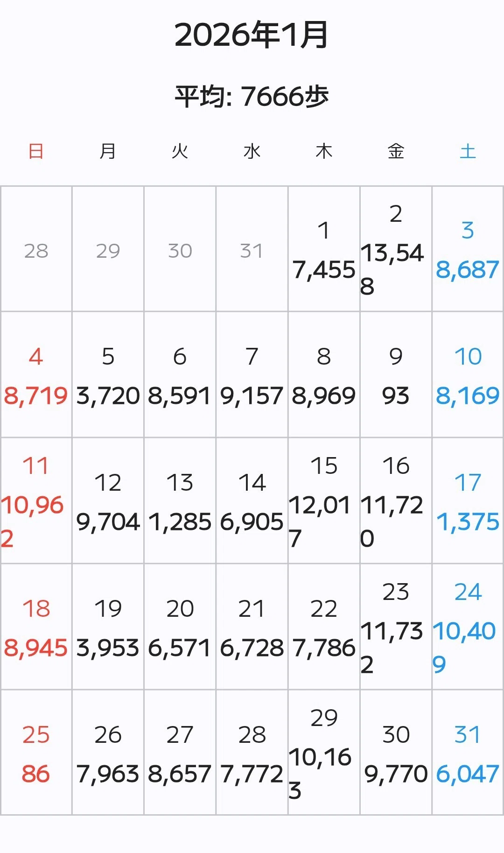
Task: Select January 11 with 10,962 steps
Action: pyautogui.click(x=36, y=501)
